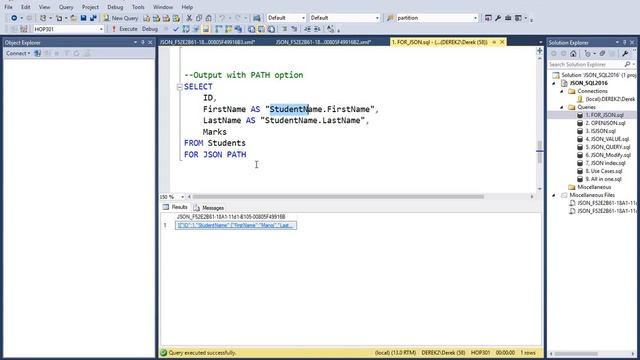Switch to the Messages tab
640x360 pixels.
(x=209, y=208)
